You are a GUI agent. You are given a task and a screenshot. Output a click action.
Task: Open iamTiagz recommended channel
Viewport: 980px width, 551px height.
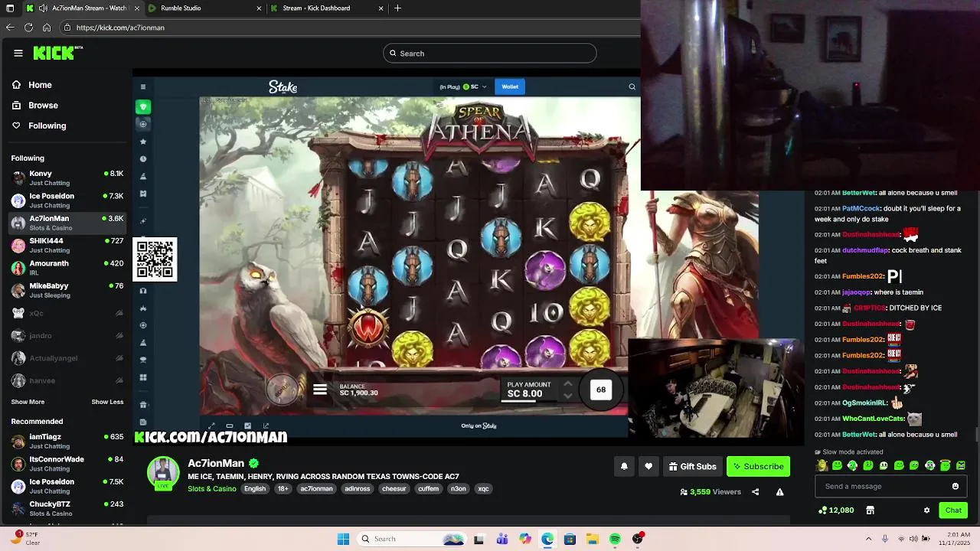[67, 441]
